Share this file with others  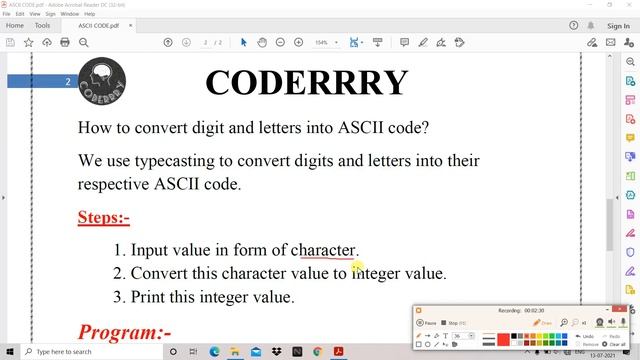click(629, 42)
